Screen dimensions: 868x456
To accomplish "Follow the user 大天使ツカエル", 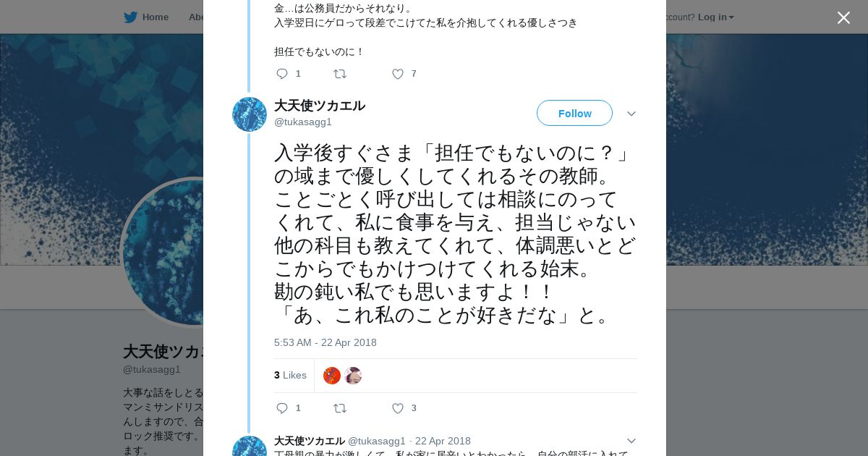I will tap(574, 114).
